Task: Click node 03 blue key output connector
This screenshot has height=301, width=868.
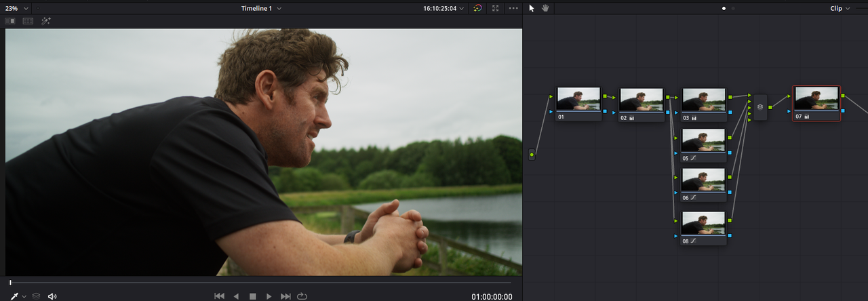Action: click(730, 112)
